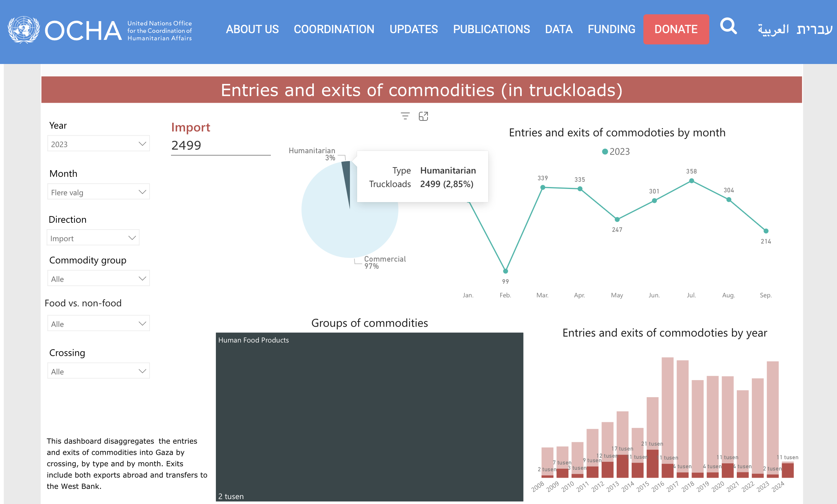Open pie chart focus mode icon

tap(423, 116)
